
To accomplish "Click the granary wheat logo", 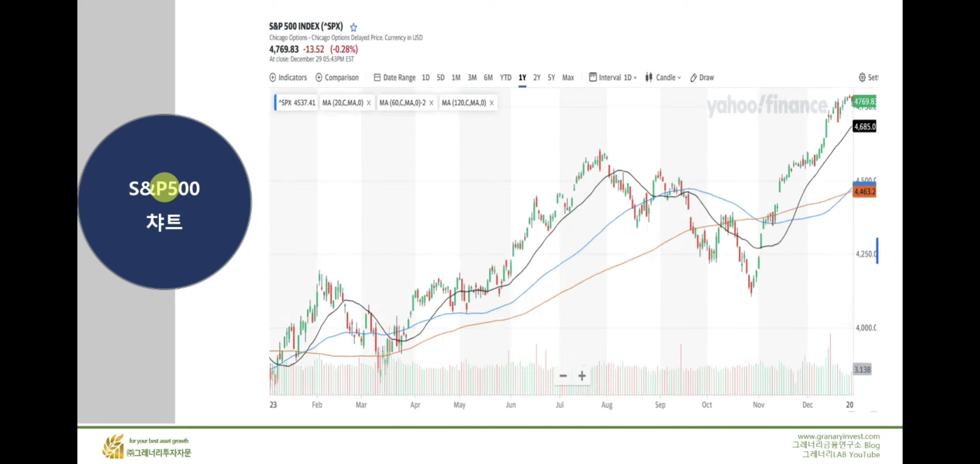I will 113,447.
